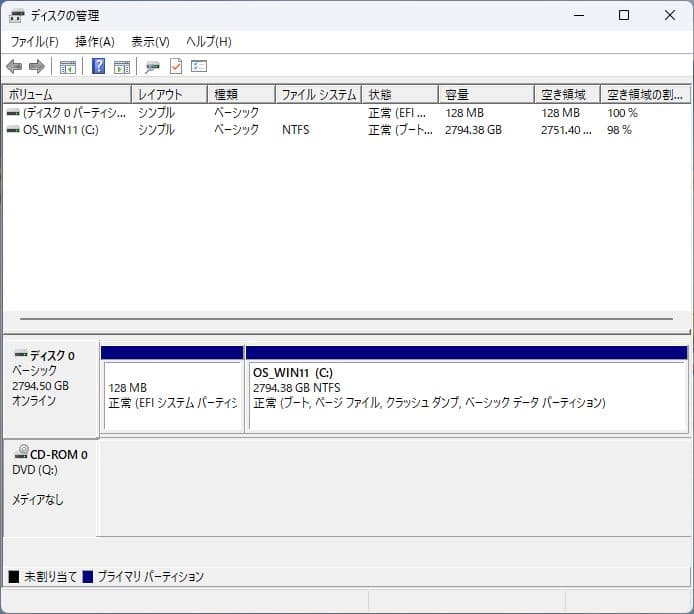Click the Forward arrow toolbar icon
The image size is (694, 614).
coord(37,67)
